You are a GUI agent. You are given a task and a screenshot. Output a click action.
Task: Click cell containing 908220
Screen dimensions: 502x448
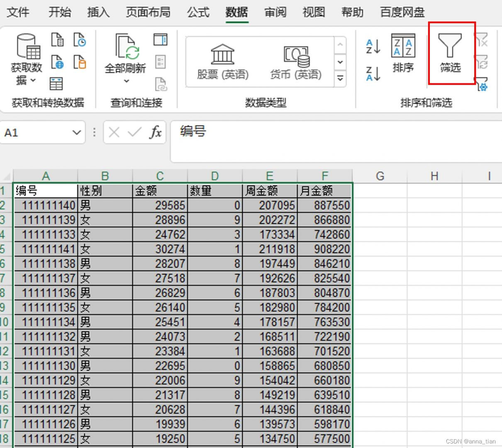point(325,249)
